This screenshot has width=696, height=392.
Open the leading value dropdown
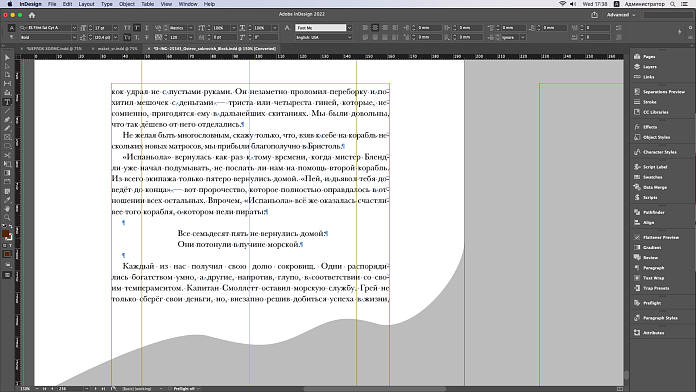click(x=115, y=37)
